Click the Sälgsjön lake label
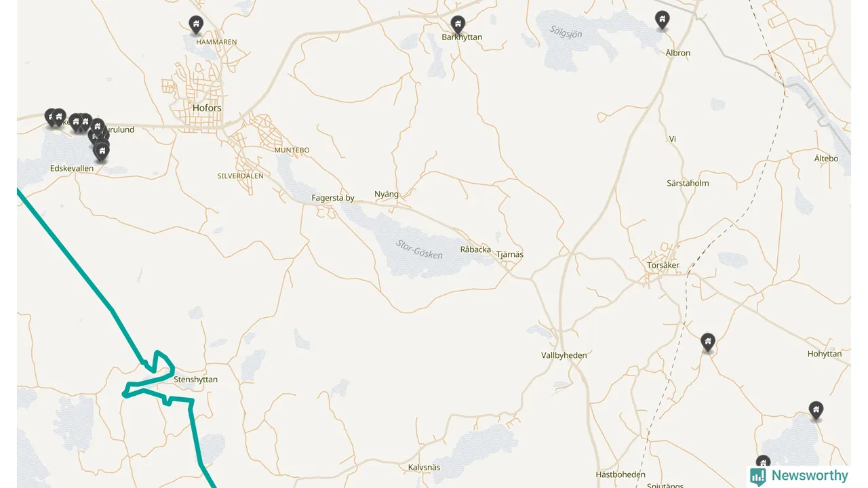 pyautogui.click(x=565, y=30)
